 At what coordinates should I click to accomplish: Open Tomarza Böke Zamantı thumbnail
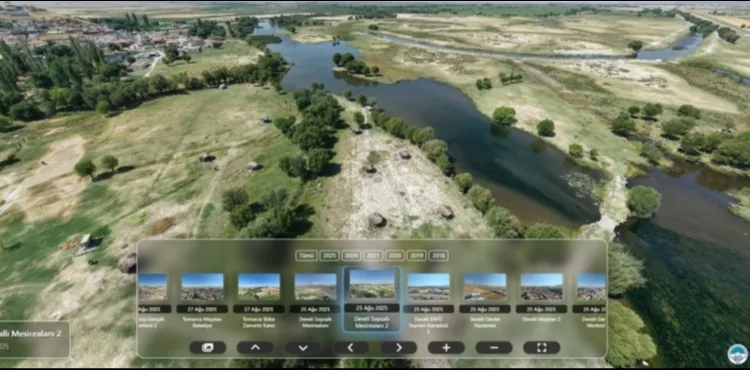pyautogui.click(x=259, y=287)
